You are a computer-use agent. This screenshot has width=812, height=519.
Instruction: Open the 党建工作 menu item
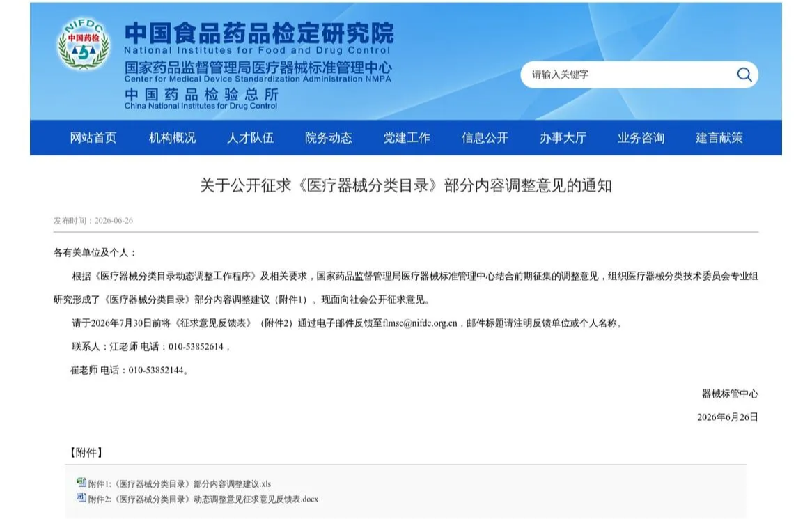point(407,138)
